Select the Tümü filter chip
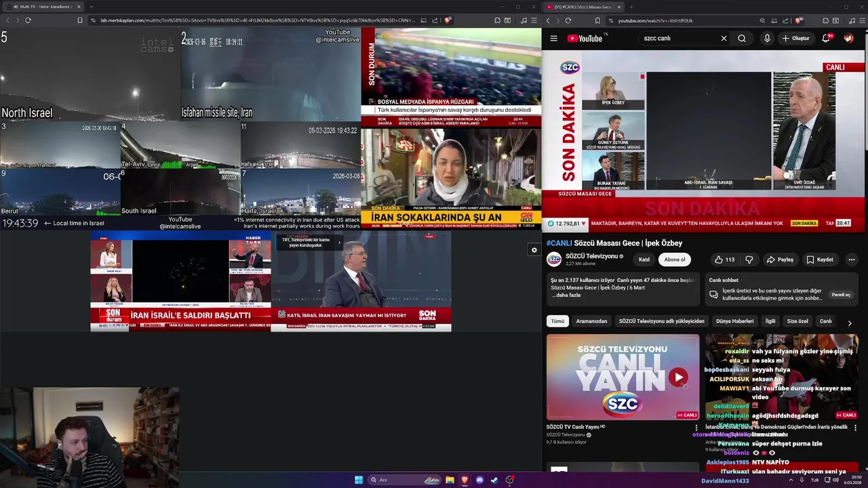Image resolution: width=868 pixels, height=488 pixels. 557,321
